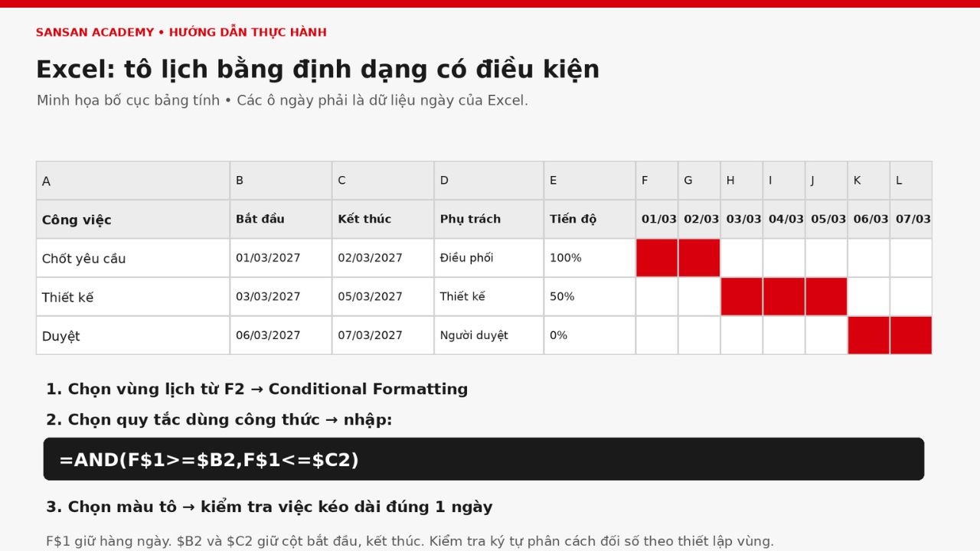Select the 'Kết thúc' header cell
This screenshot has height=551, width=980.
coord(383,220)
